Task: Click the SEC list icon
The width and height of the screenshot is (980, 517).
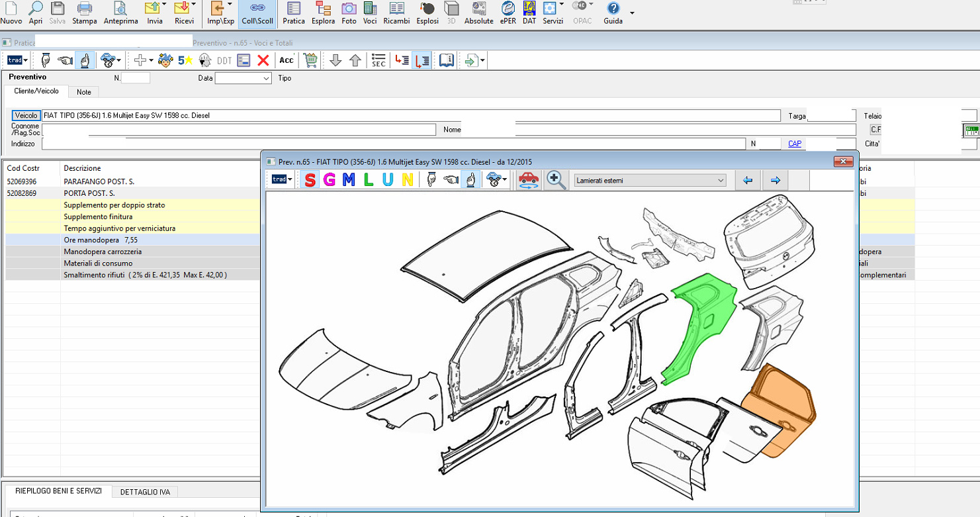Action: point(379,60)
